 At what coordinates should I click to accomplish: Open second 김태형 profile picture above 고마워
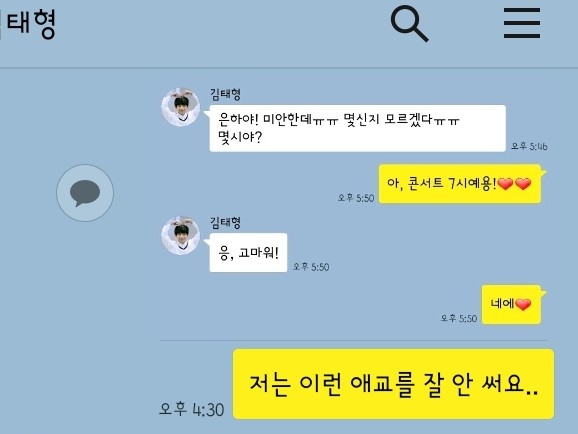point(181,236)
